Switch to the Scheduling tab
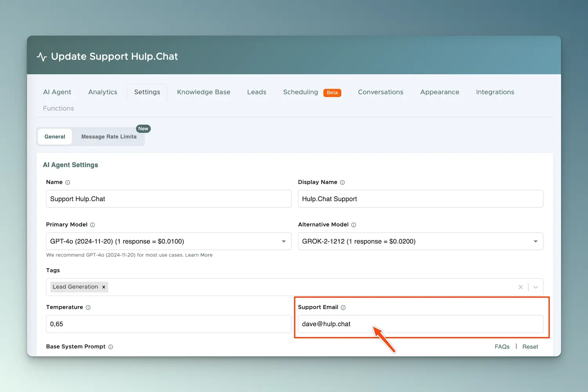Image resolution: width=588 pixels, height=392 pixels. pyautogui.click(x=301, y=92)
